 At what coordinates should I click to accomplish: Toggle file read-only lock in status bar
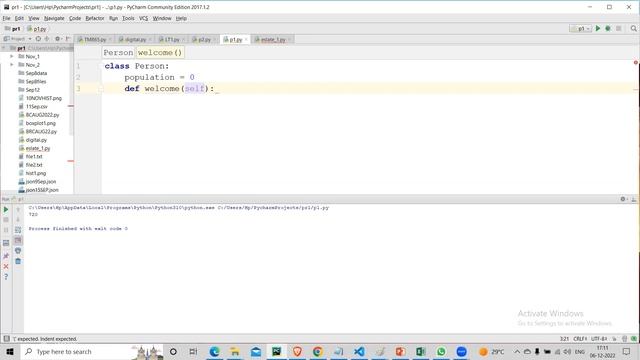point(614,339)
